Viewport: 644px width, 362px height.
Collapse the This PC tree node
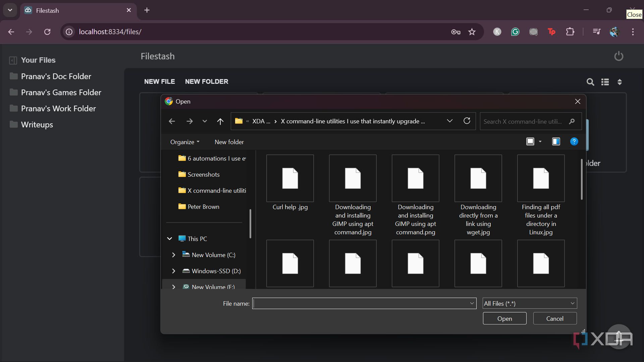coord(170,239)
